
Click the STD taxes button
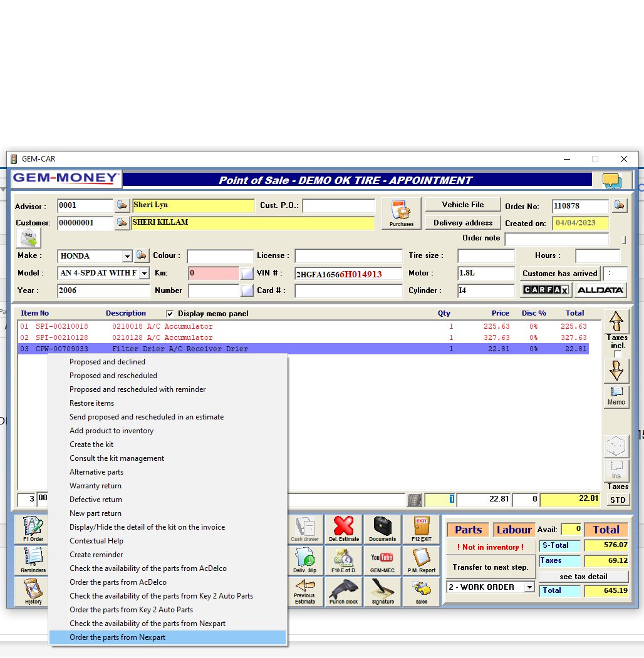point(618,500)
